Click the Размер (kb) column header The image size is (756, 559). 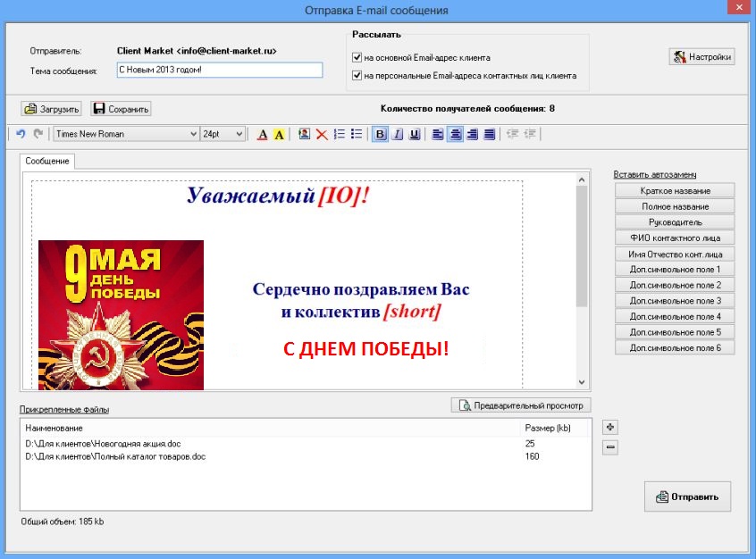point(548,428)
